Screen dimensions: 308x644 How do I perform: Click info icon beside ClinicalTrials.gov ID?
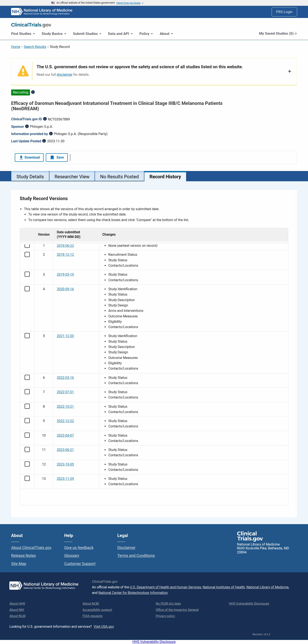pos(45,119)
